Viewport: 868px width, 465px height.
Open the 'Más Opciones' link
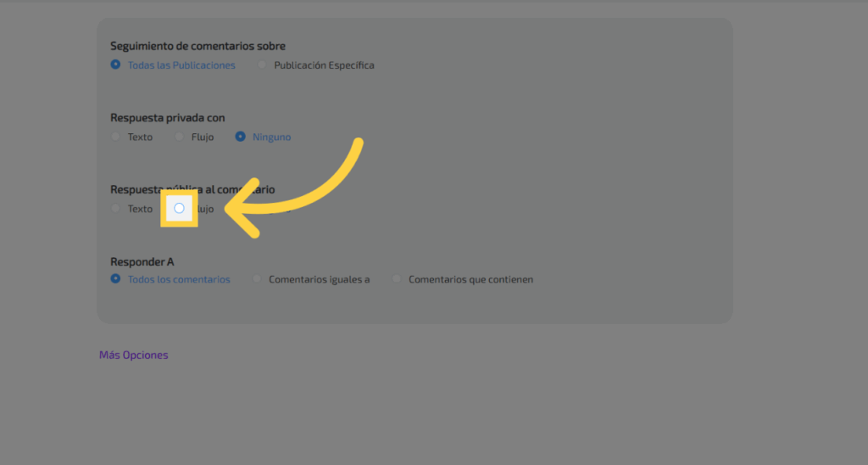pos(133,355)
